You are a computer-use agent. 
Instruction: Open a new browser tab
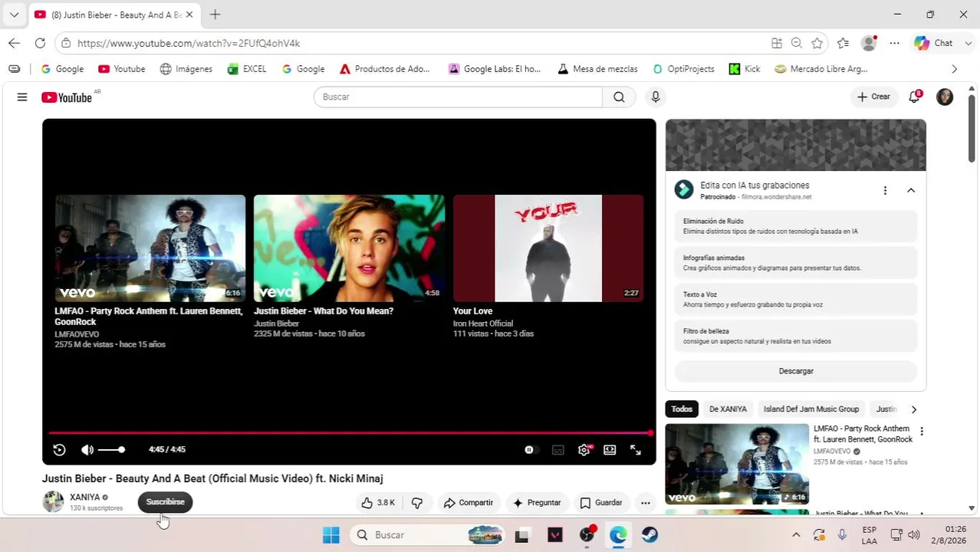(215, 15)
